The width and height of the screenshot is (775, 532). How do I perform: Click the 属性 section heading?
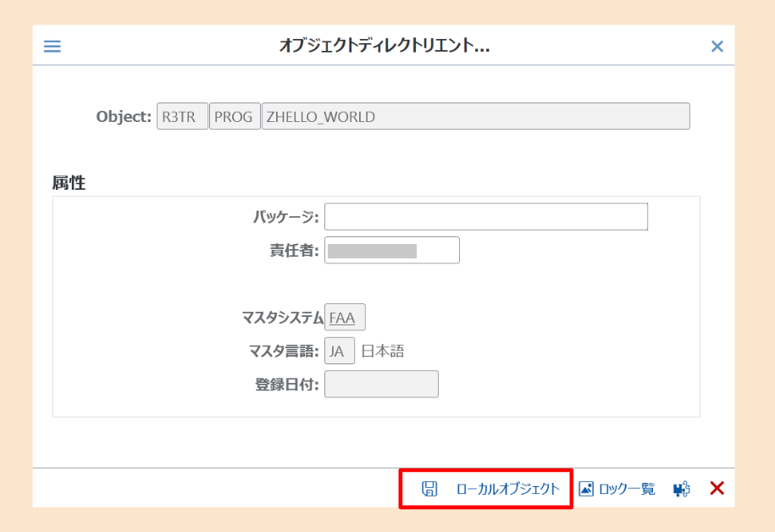(69, 183)
